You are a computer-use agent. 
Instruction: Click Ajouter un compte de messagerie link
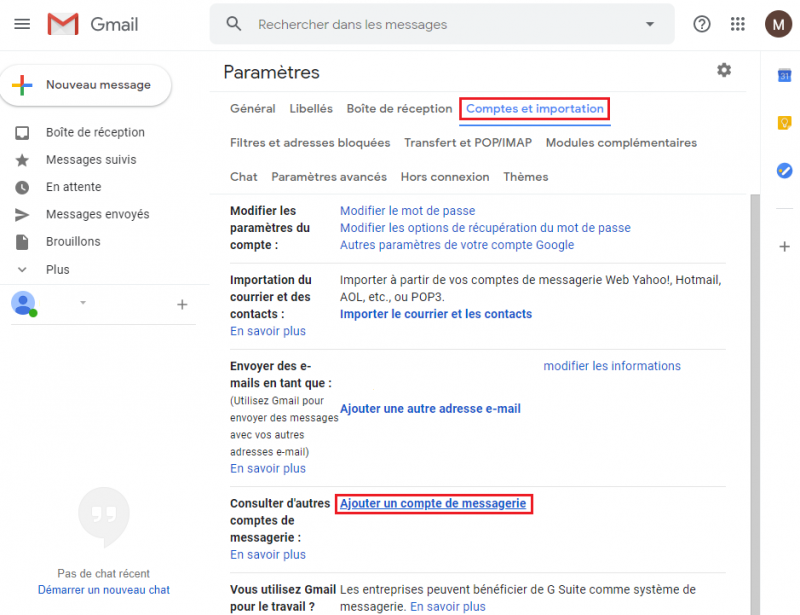pos(433,504)
